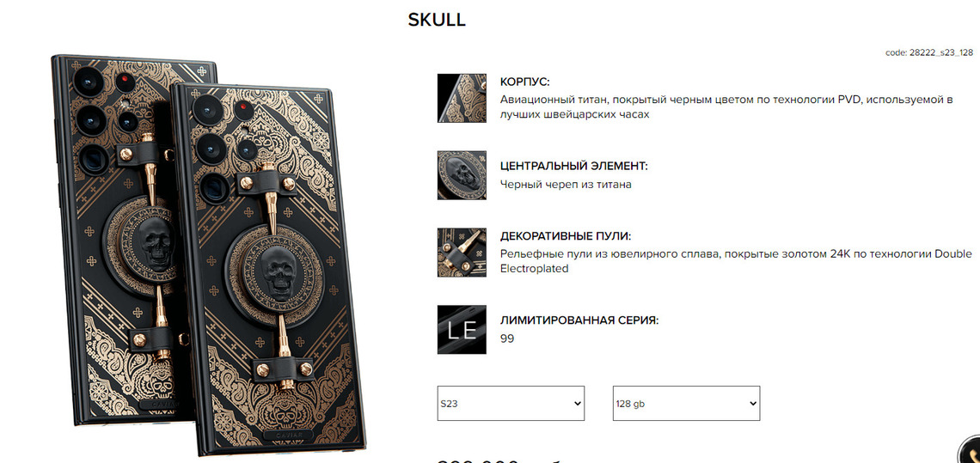Open the Корпус titanium case thumbnail
Viewport: 980px width, 463px height.
462,98
